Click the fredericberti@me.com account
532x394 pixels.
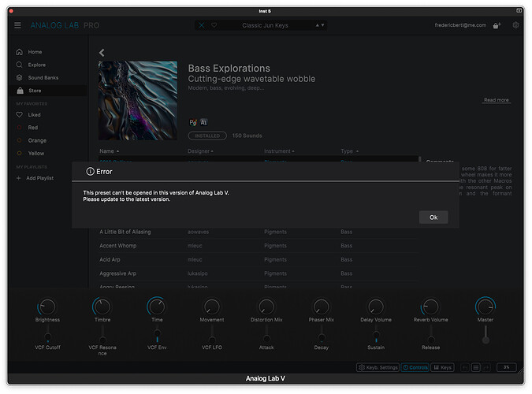tap(460, 25)
